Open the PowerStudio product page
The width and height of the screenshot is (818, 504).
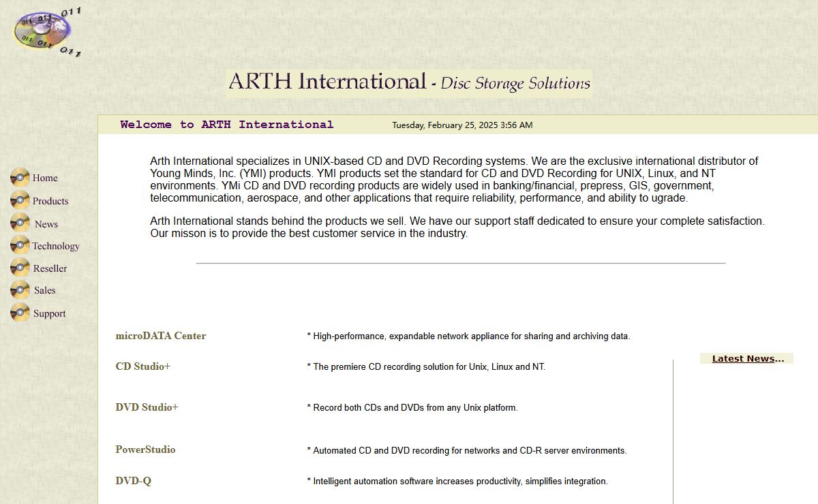click(x=145, y=450)
